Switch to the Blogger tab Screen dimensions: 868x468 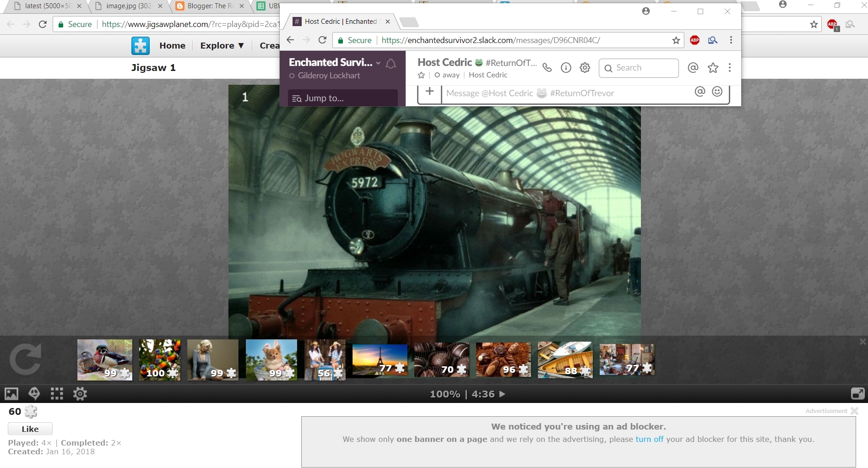[x=210, y=6]
